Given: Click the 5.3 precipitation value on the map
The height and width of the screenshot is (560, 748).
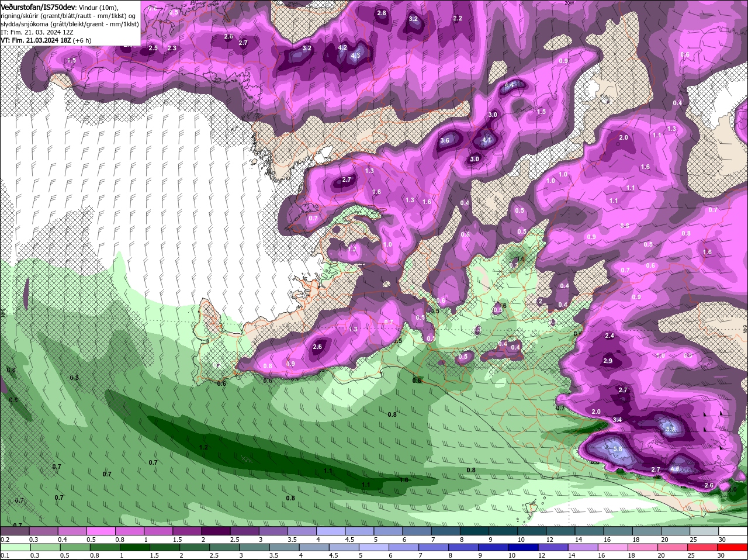Looking at the screenshot, I should (x=669, y=430).
